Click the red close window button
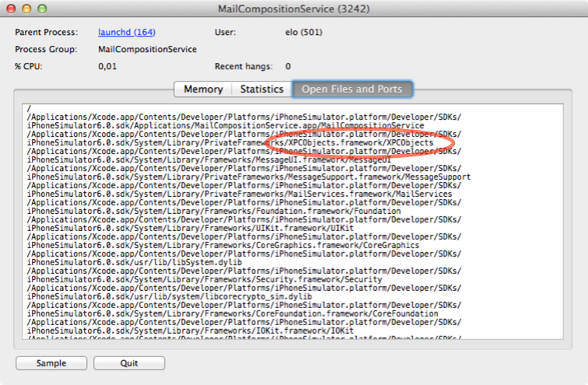This screenshot has width=588, height=385. (x=10, y=9)
